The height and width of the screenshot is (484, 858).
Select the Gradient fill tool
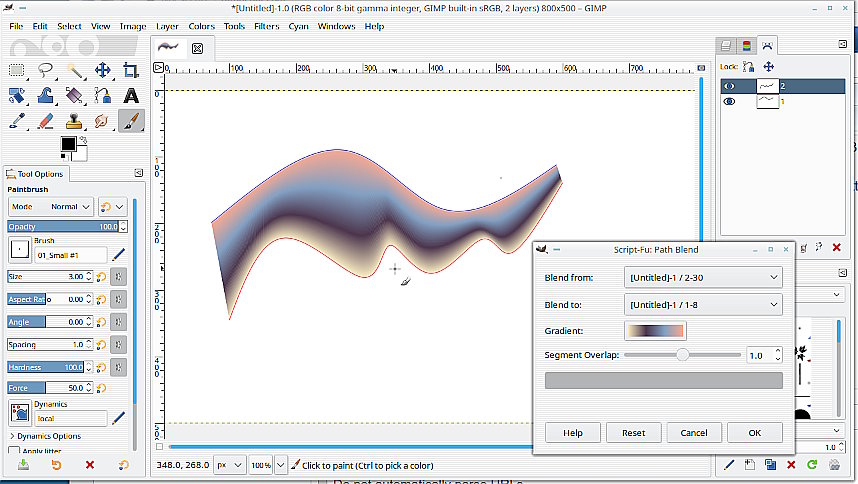[x=74, y=95]
